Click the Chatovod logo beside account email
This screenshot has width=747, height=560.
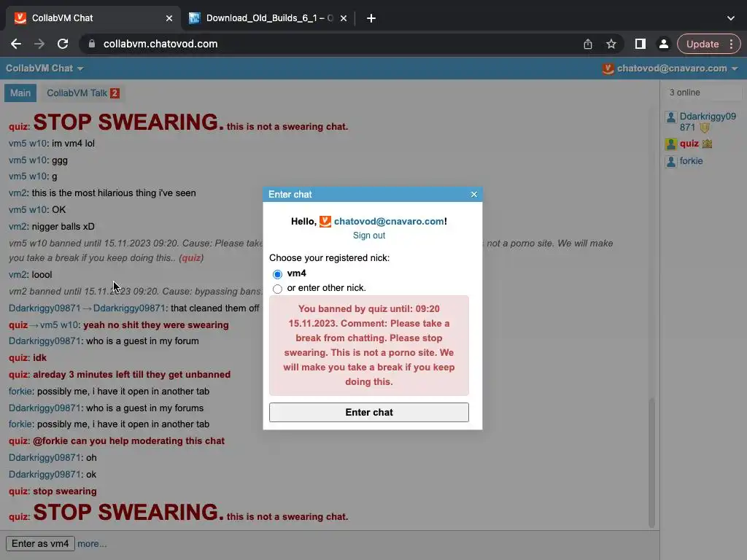[x=608, y=69]
